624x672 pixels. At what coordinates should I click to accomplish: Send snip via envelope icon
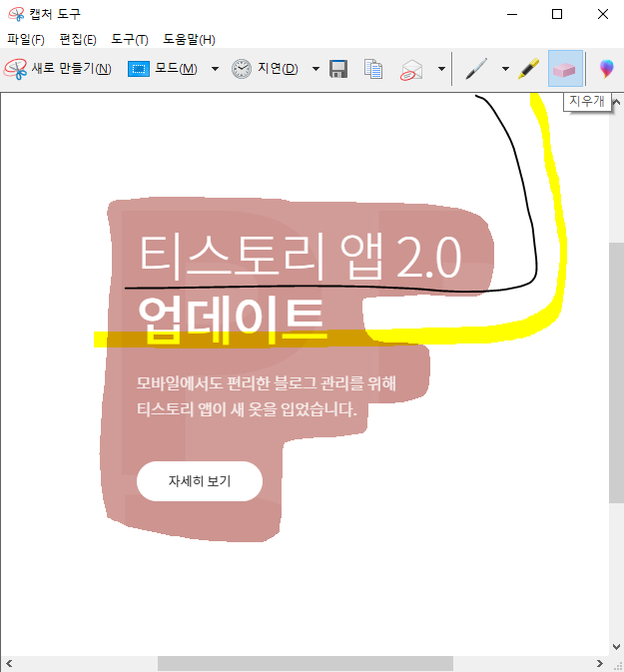click(x=411, y=70)
